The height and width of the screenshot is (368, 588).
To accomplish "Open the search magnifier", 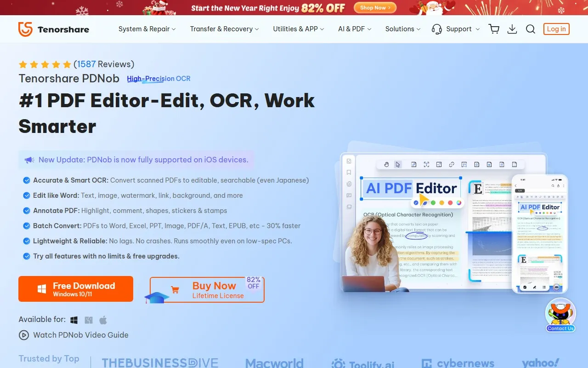I will point(531,29).
